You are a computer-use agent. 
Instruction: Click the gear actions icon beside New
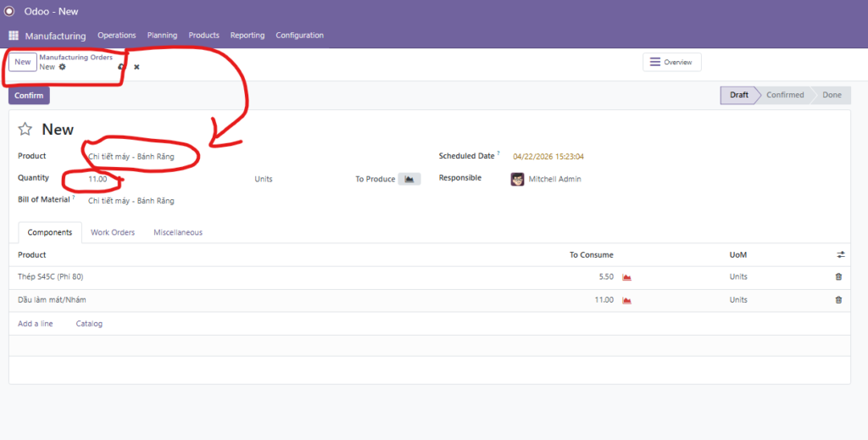click(x=62, y=67)
